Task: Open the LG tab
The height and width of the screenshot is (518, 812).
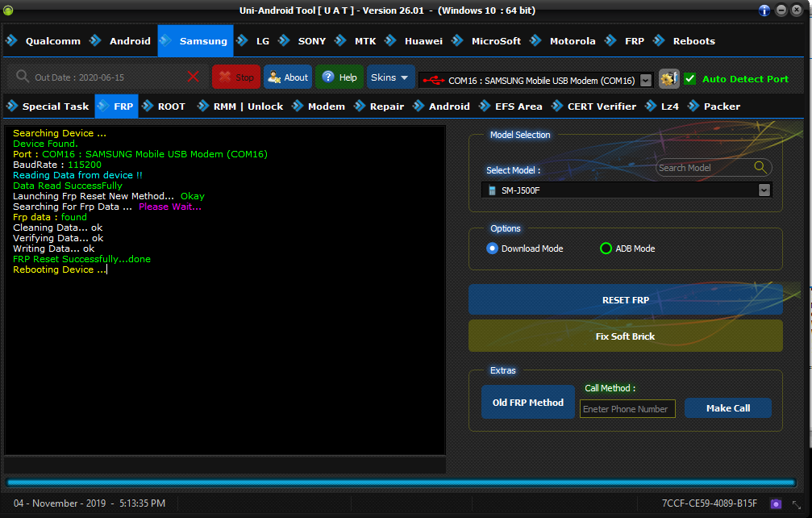Action: (x=254, y=41)
